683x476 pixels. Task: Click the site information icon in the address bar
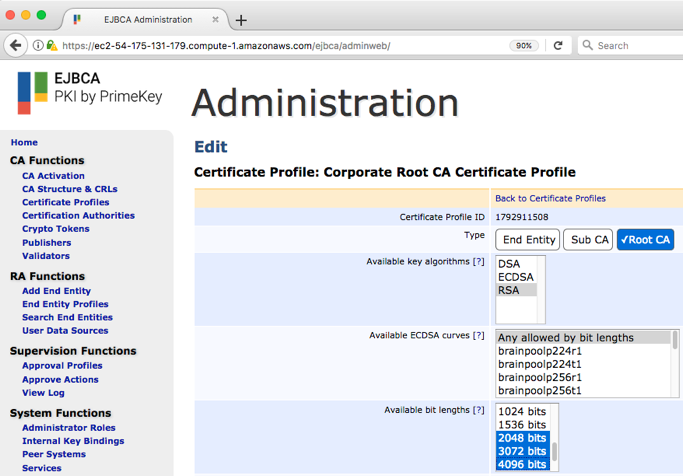click(x=38, y=45)
